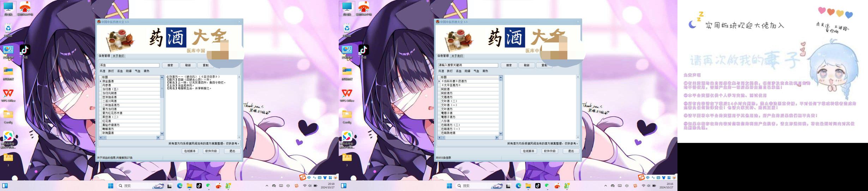Click 风湿 category link in 活血 window
The height and width of the screenshot is (191, 868).
click(103, 71)
